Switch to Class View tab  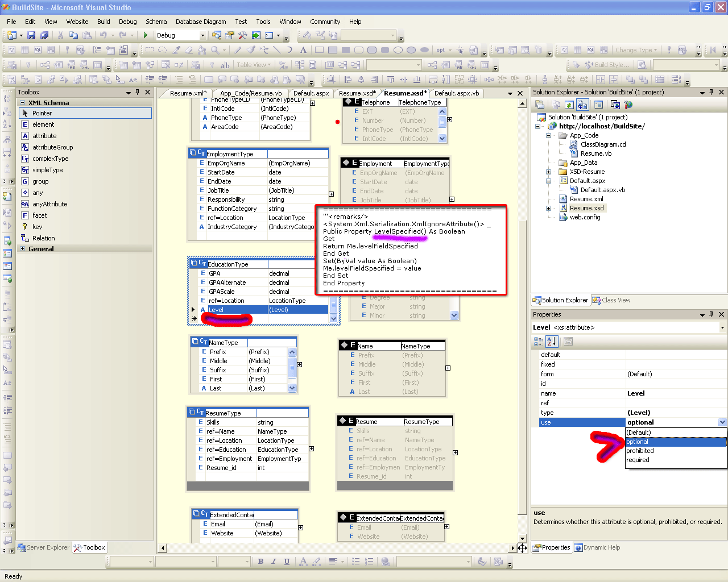611,300
